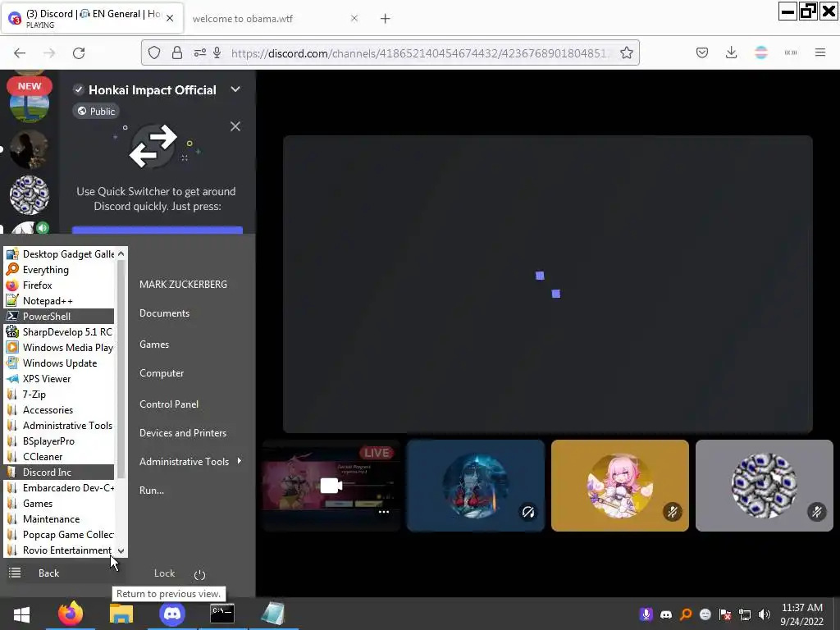
Task: Click microphone permission icon in address bar
Action: click(217, 52)
